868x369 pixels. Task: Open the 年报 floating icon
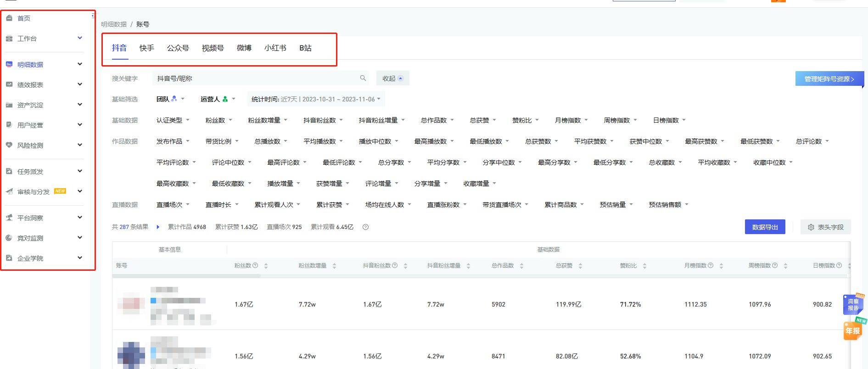click(853, 330)
